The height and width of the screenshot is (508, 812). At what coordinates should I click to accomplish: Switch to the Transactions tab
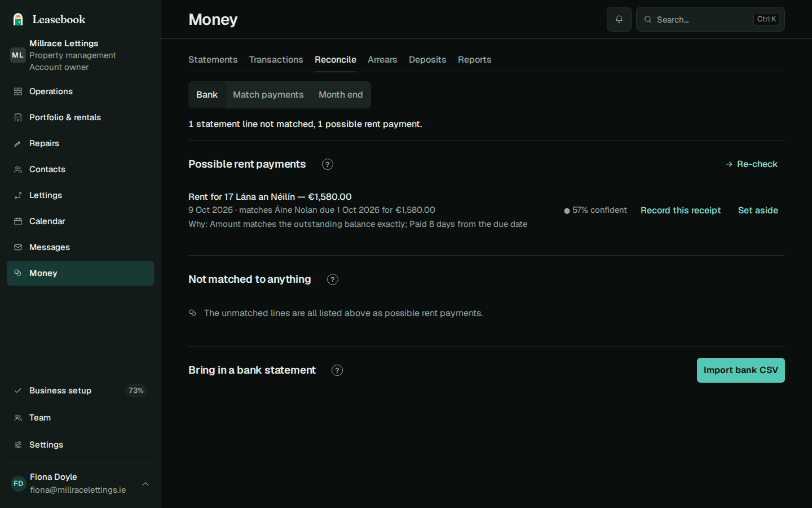pyautogui.click(x=276, y=59)
